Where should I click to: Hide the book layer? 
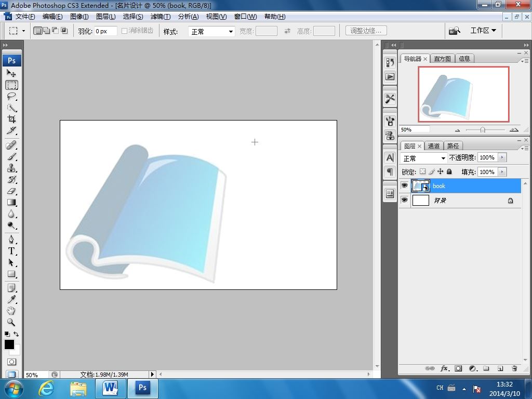pyautogui.click(x=405, y=185)
